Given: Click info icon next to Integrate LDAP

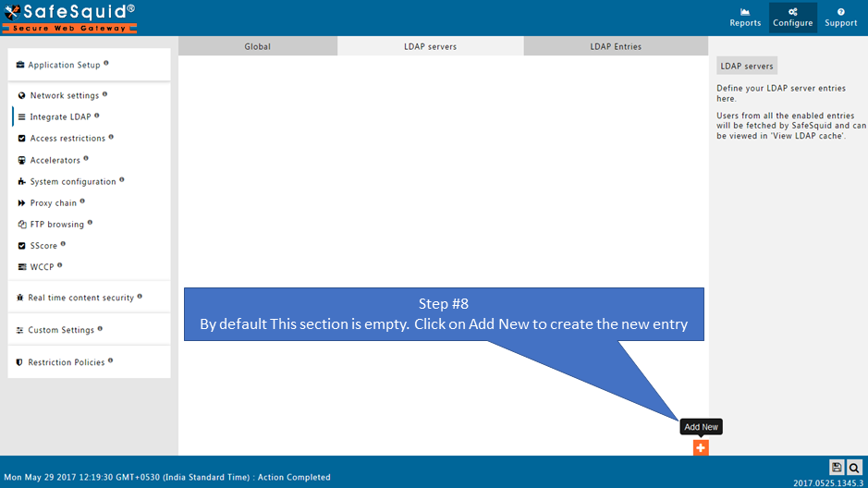Looking at the screenshot, I should [x=96, y=116].
